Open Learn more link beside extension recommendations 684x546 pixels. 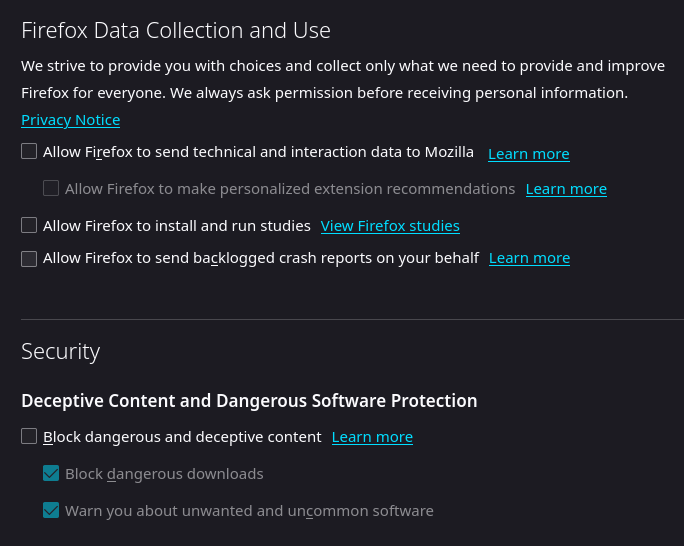point(566,189)
